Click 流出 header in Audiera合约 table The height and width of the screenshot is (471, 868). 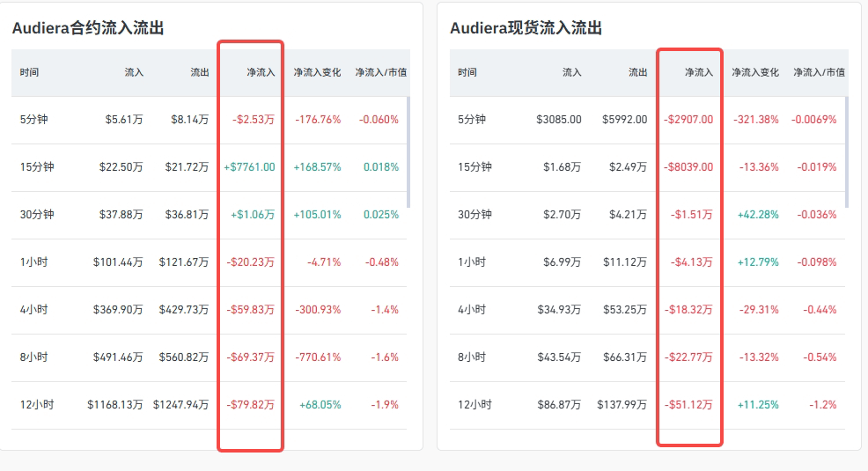coord(199,72)
